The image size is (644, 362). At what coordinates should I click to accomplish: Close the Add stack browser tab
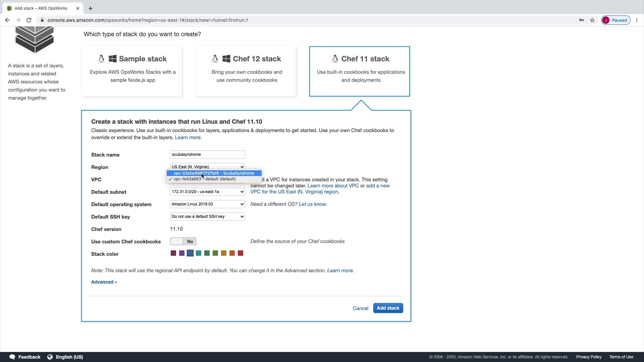tap(78, 8)
